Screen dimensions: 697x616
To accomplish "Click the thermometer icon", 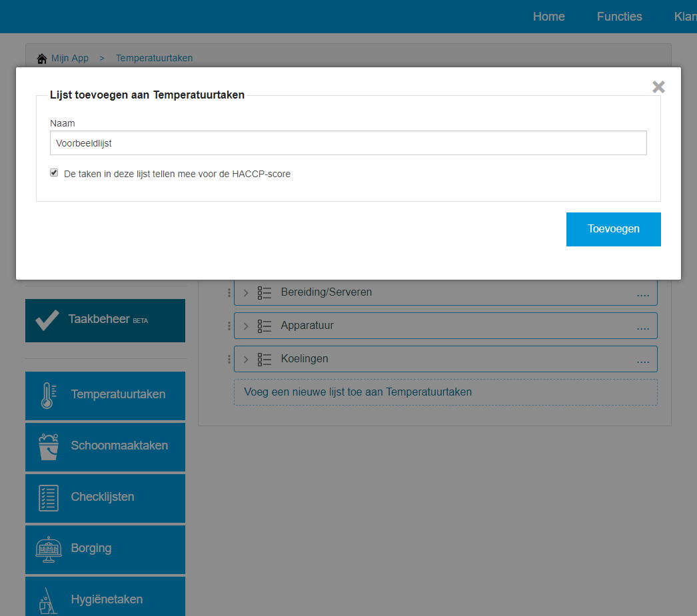I will 48,396.
